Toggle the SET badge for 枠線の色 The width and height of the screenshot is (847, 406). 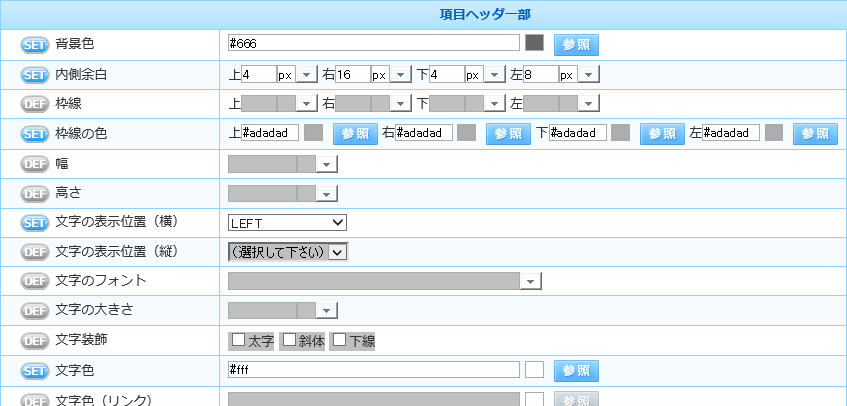click(x=35, y=134)
